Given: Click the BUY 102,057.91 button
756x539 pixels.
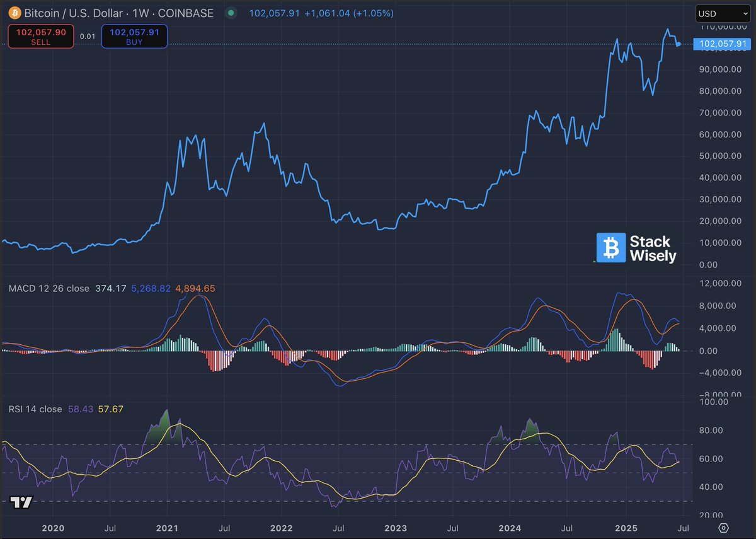Looking at the screenshot, I should point(134,36).
